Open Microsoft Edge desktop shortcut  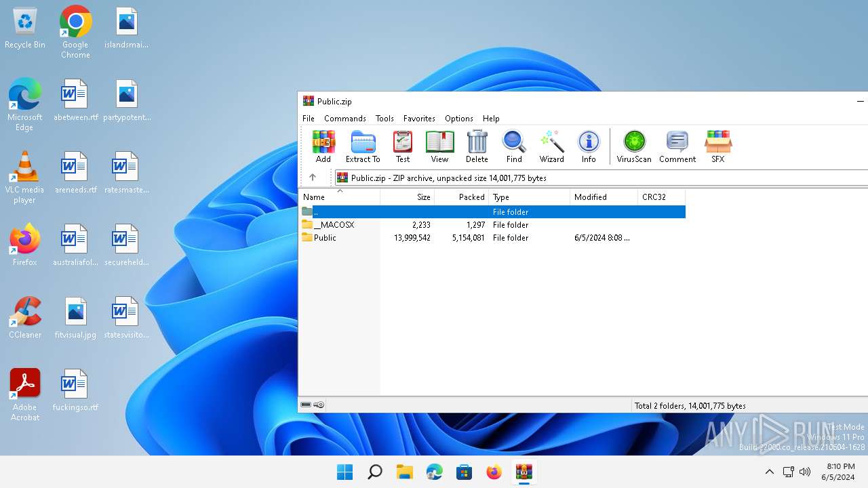click(25, 104)
